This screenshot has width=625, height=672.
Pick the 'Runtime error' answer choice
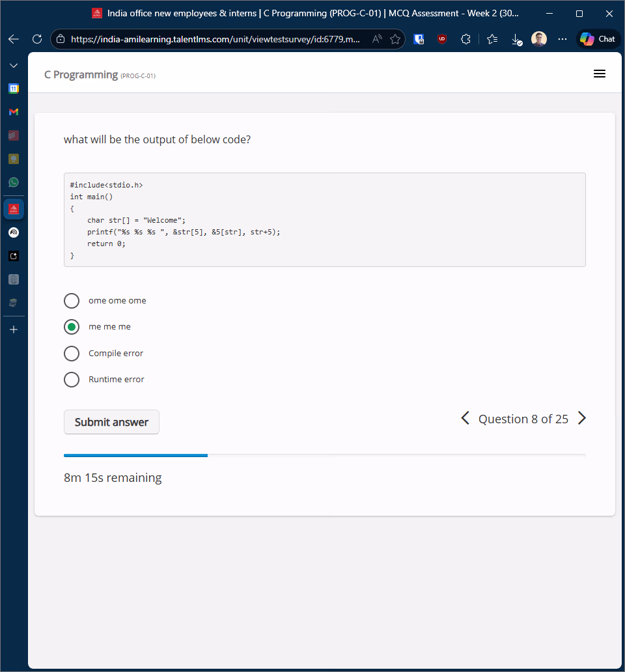(72, 380)
